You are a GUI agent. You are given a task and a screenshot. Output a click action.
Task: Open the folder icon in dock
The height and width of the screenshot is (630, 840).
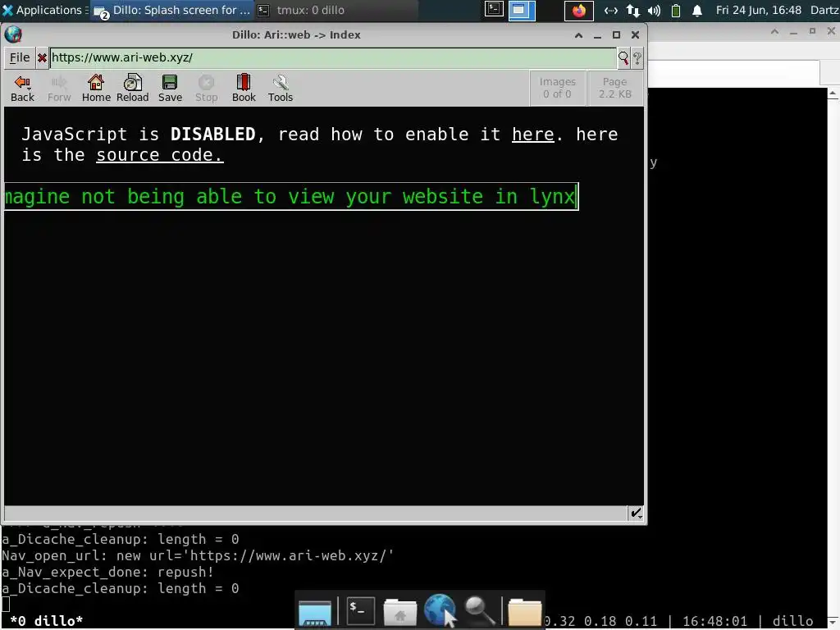tap(524, 612)
